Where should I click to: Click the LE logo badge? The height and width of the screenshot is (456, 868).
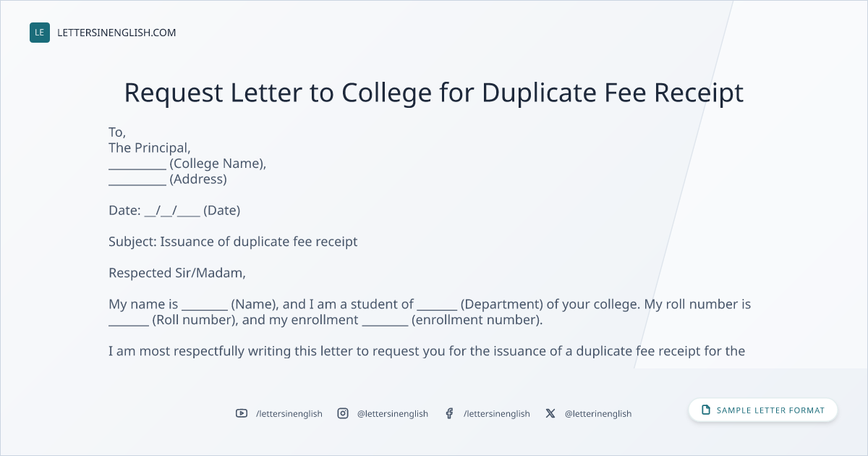point(40,33)
